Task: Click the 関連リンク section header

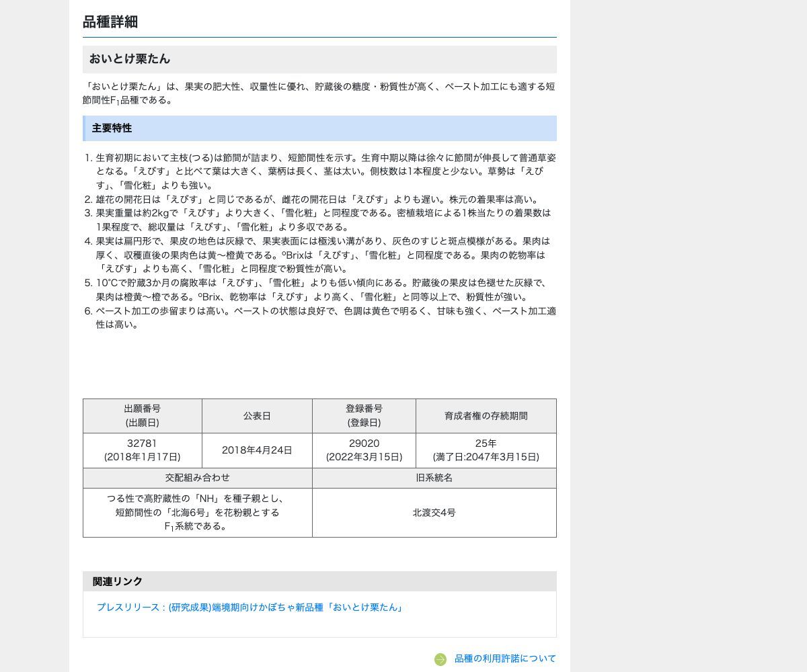Action: tap(319, 581)
